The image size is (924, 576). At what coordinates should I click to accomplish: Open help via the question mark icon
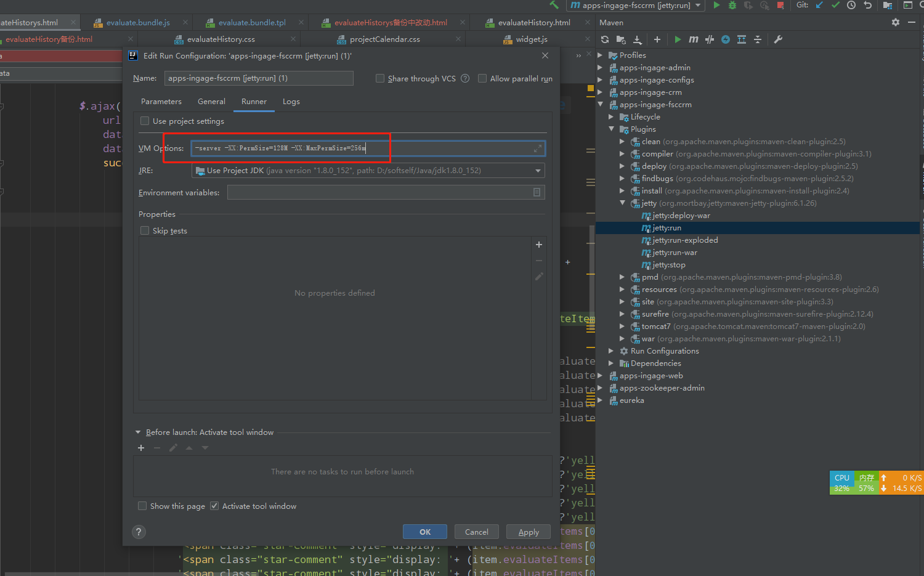(x=139, y=532)
